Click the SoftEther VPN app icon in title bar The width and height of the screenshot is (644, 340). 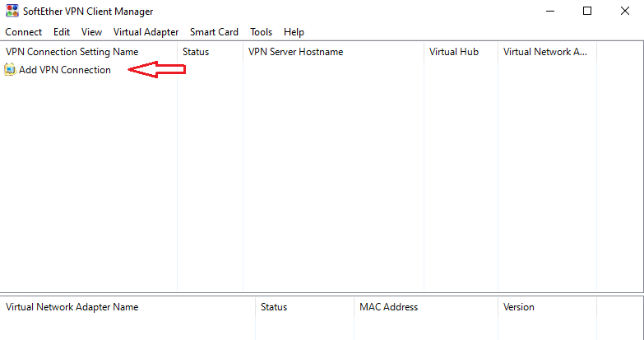(x=12, y=11)
